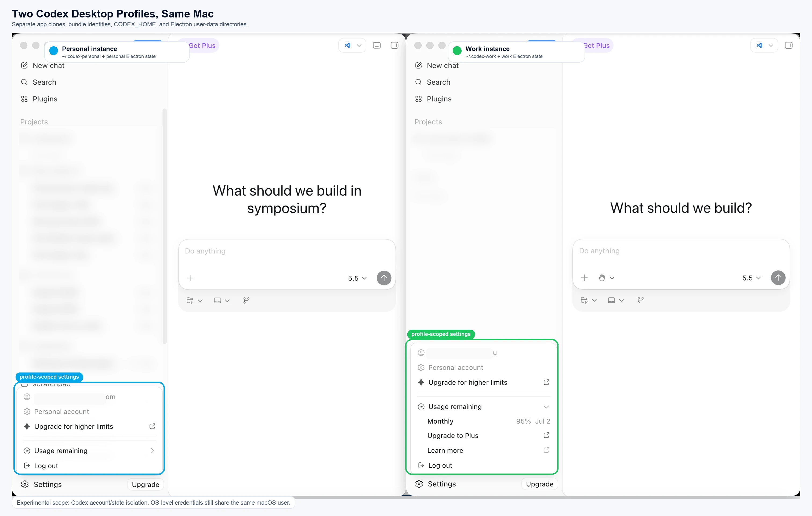Viewport: 812px width, 516px height.
Task: Start a New chat in Personal instance
Action: click(42, 66)
